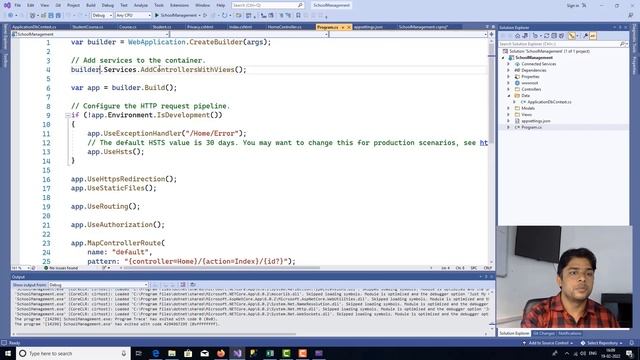Expand the Views folder arrow
The image size is (640, 360).
coord(509,115)
